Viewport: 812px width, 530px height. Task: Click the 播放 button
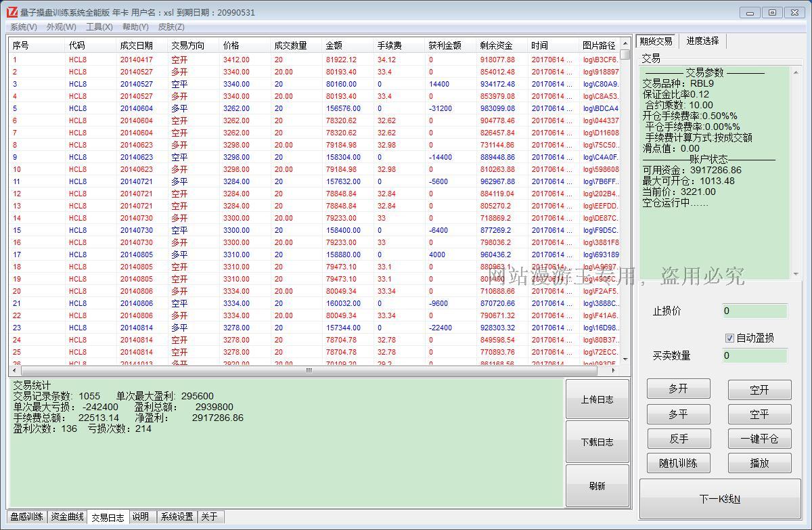(759, 463)
